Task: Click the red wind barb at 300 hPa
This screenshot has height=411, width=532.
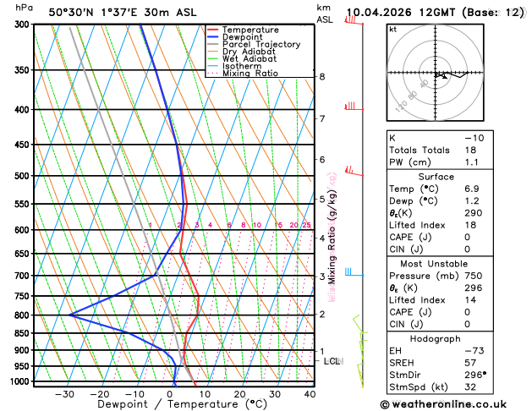Action: coord(354,20)
